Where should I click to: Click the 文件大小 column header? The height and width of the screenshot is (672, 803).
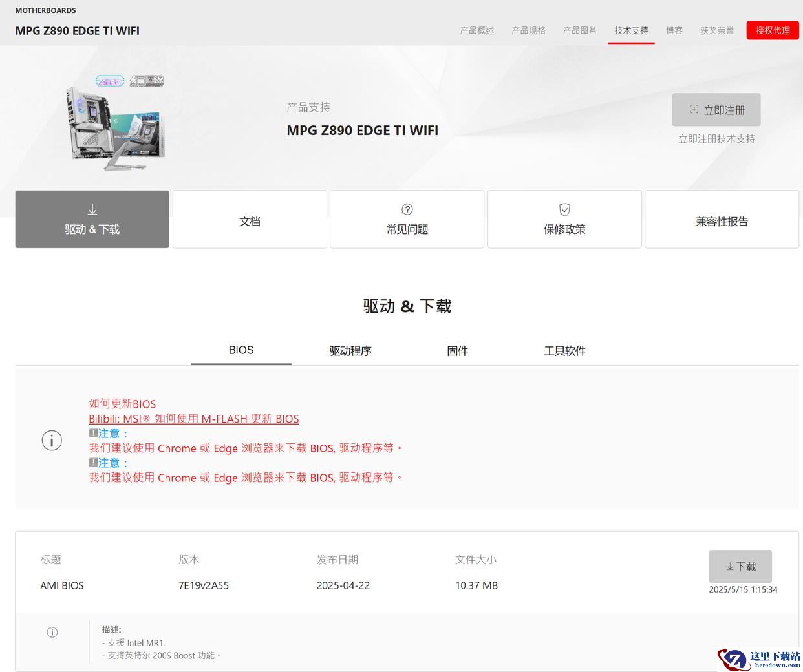476,560
